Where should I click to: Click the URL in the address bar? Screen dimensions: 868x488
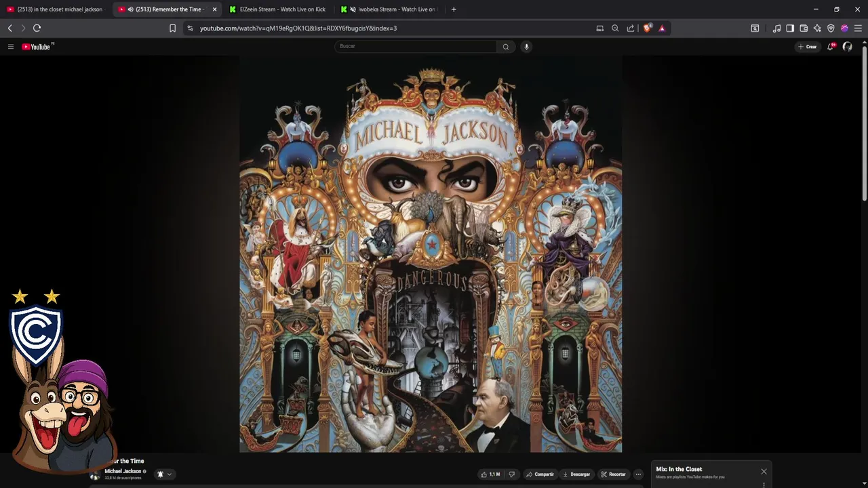(x=298, y=28)
